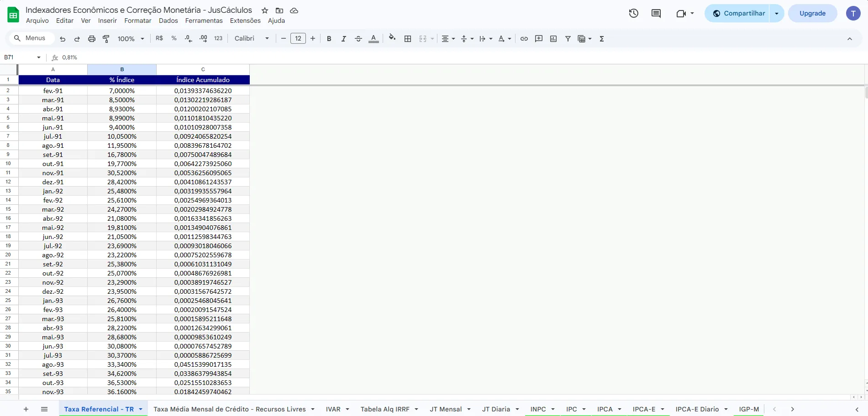Open the fill color picker
This screenshot has width=868, height=416.
(392, 38)
